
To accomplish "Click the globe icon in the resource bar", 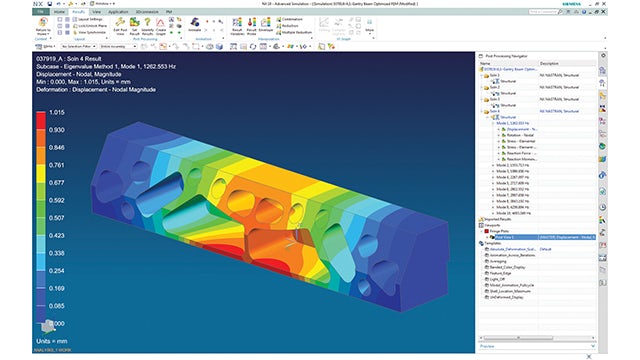I will tap(602, 146).
